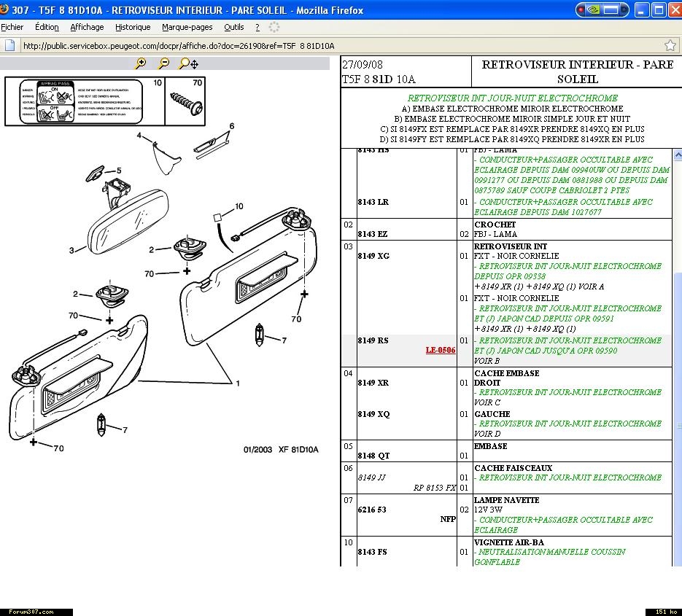Open the Outils menu
The image size is (682, 616).
tap(234, 27)
